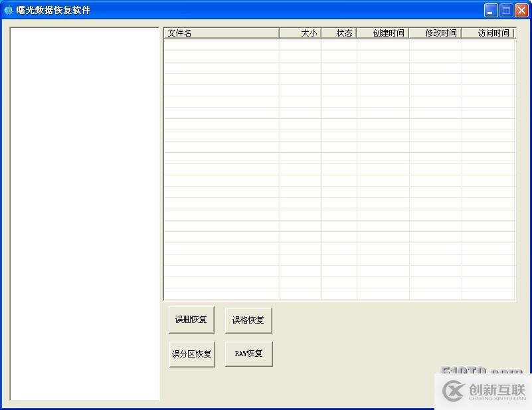Click inside the empty left tree panel
This screenshot has width=532, height=410.
click(84, 213)
